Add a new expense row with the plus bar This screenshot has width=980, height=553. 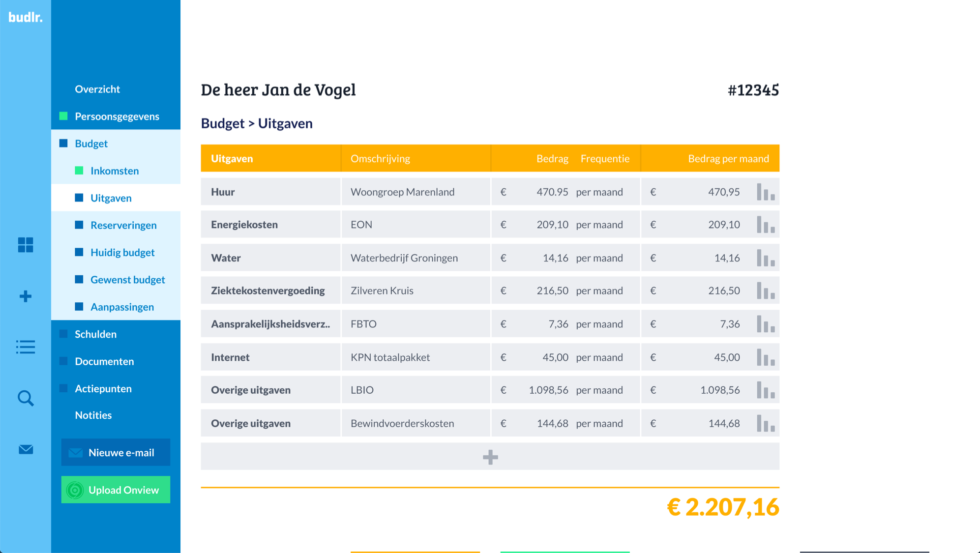tap(490, 457)
